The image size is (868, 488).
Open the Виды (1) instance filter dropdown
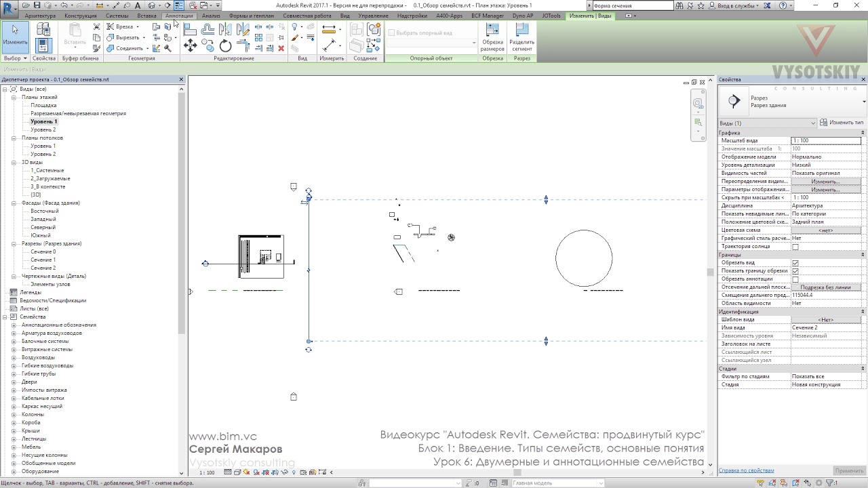(768, 123)
